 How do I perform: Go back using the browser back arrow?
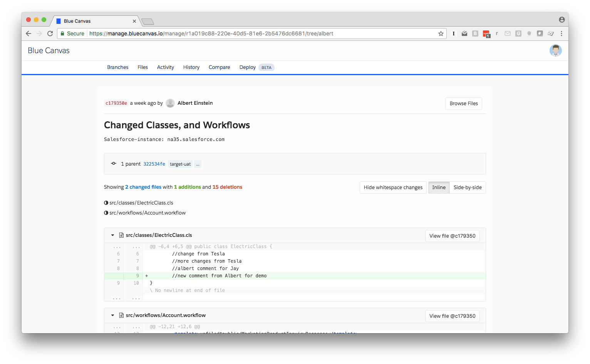tap(28, 34)
